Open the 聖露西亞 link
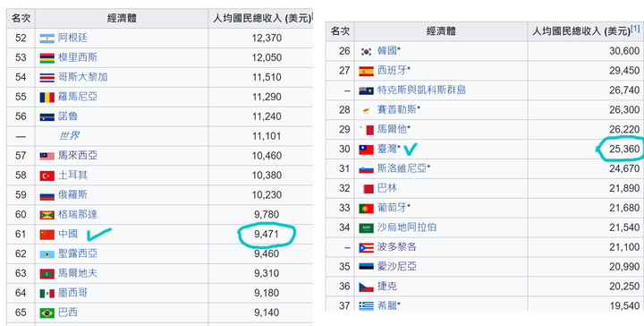This screenshot has width=644, height=326. click(x=77, y=253)
